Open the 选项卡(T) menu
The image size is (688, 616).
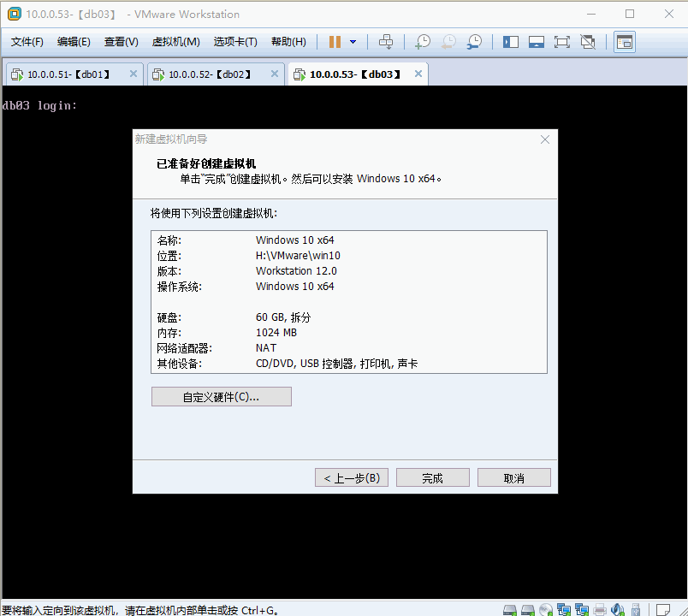235,42
